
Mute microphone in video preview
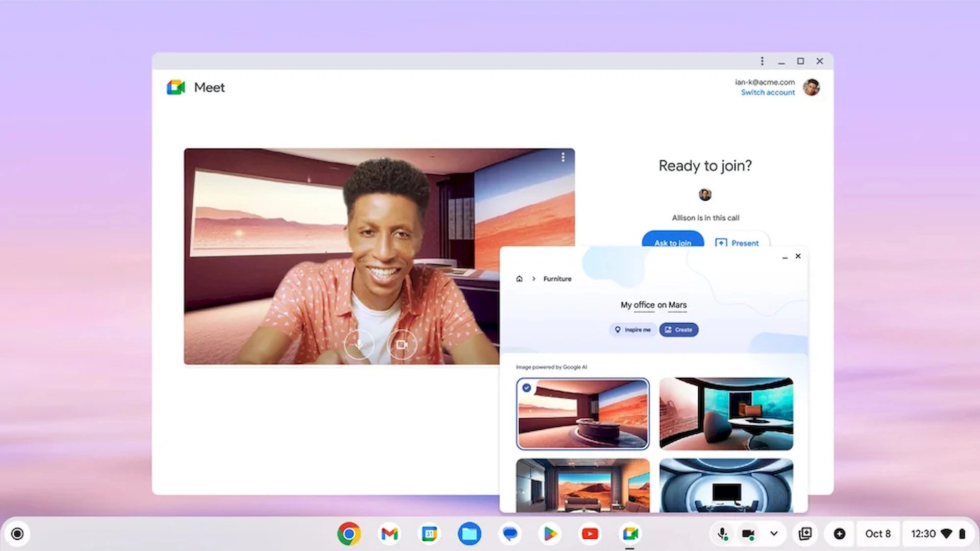pos(359,345)
